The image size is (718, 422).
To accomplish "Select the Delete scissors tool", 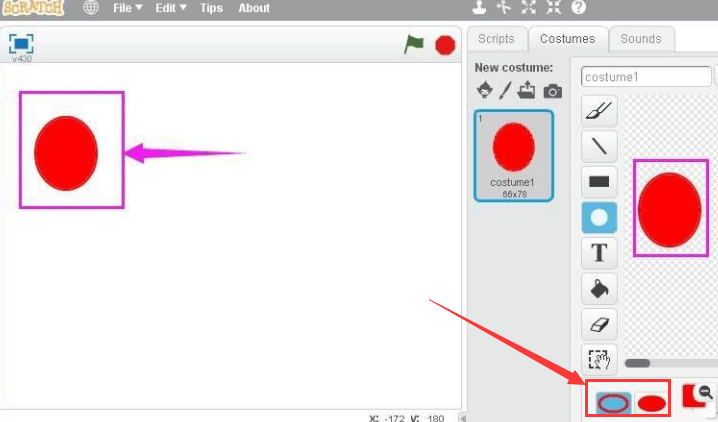I will (x=504, y=7).
